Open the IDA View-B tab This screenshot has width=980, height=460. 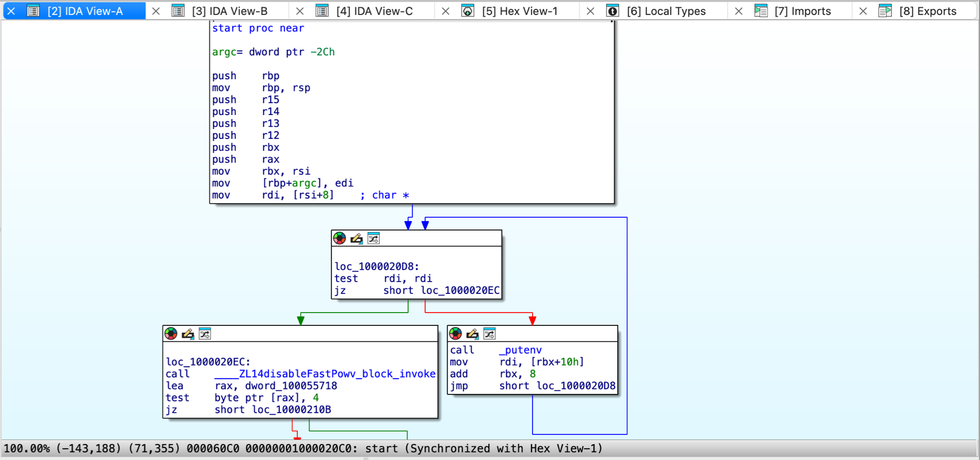click(x=230, y=11)
